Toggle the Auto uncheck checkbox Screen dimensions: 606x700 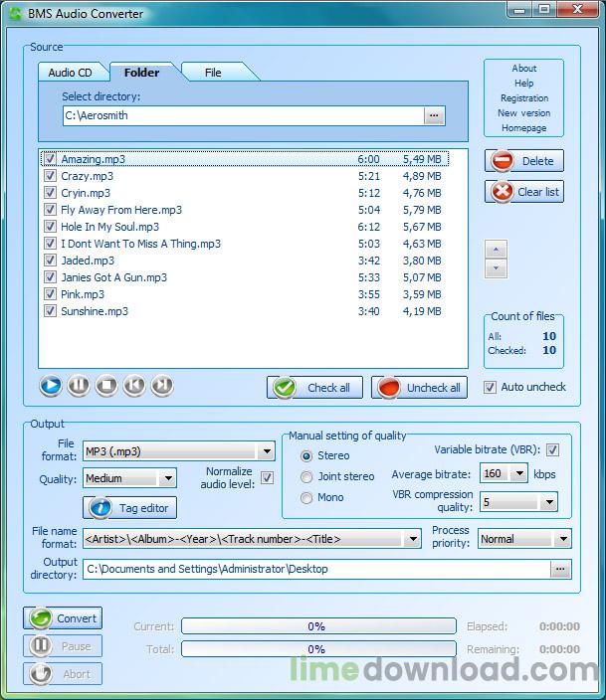click(490, 387)
